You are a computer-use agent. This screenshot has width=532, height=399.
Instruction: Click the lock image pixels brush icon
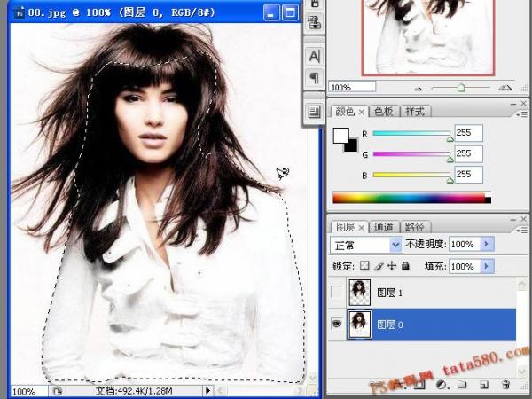pyautogui.click(x=379, y=266)
